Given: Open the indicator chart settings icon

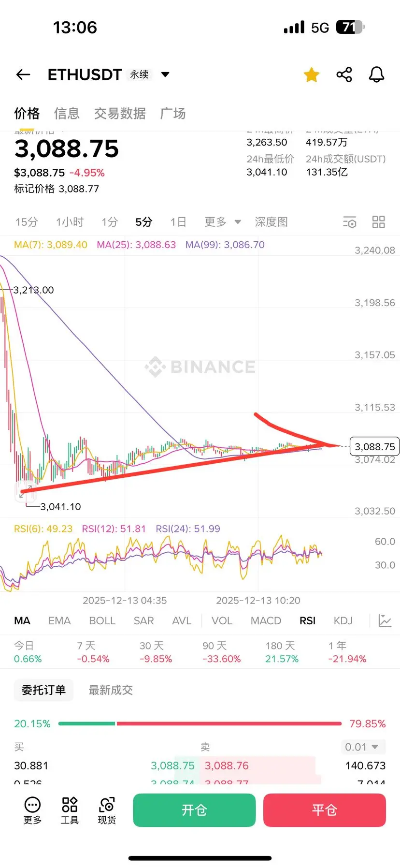Looking at the screenshot, I should [x=385, y=620].
